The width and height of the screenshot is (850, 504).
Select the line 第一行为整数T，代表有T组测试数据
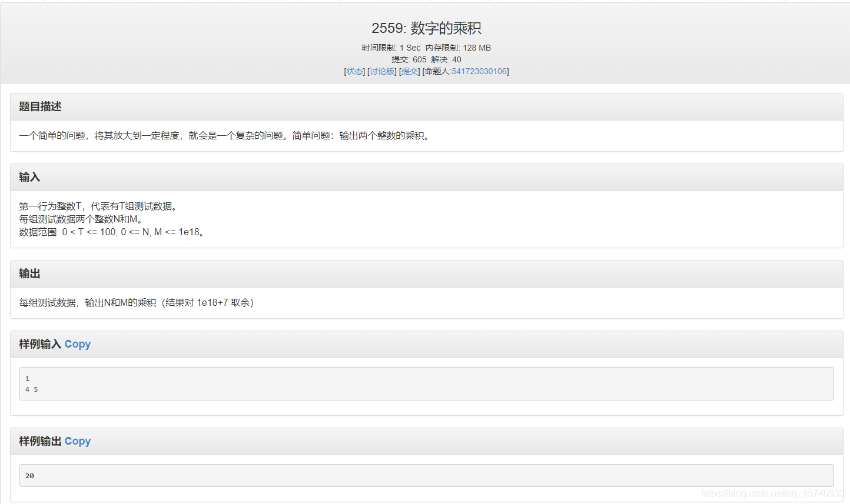[x=98, y=206]
